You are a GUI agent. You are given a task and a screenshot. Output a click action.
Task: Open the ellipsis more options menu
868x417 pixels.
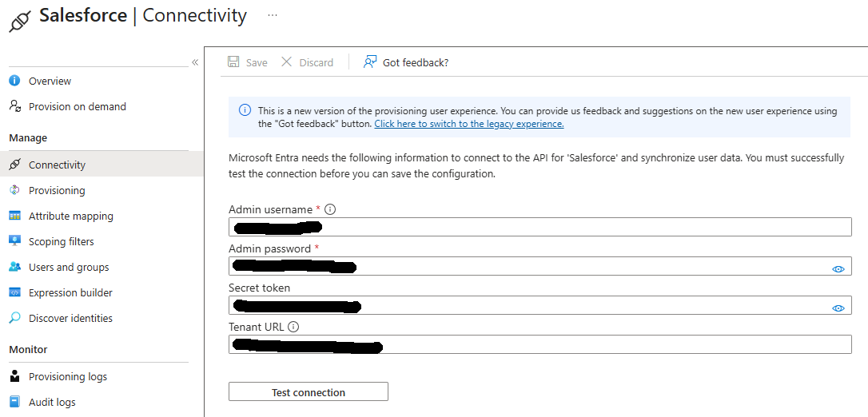click(x=273, y=15)
